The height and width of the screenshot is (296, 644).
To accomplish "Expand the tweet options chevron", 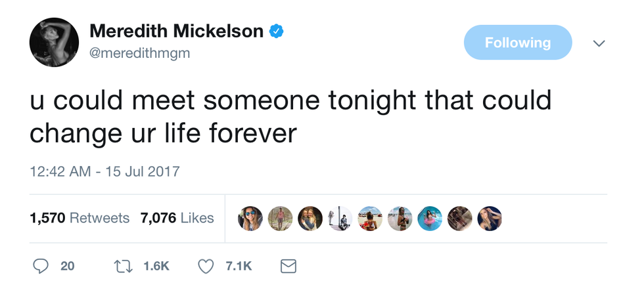I will tap(599, 43).
